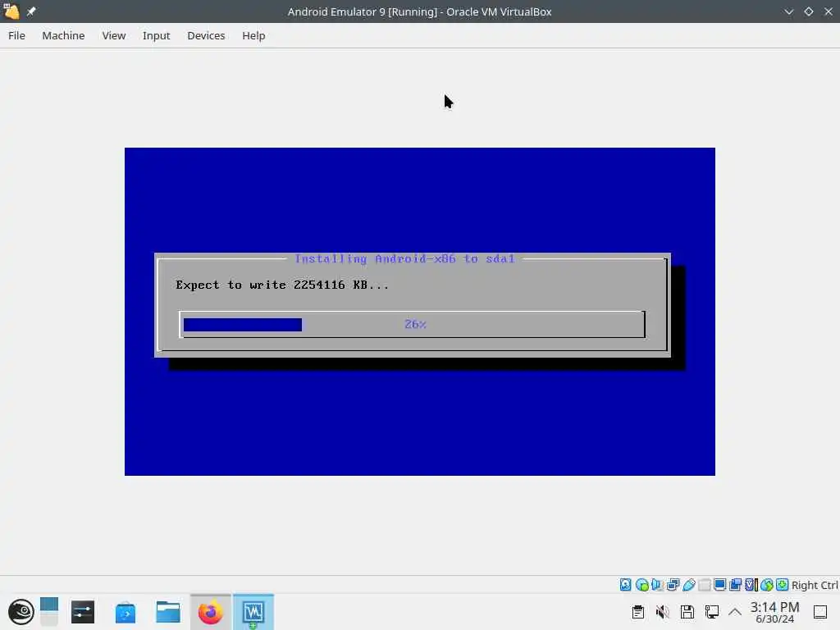Viewport: 840px width, 630px height.
Task: Click the virtual desktop pager
Action: (x=48, y=612)
